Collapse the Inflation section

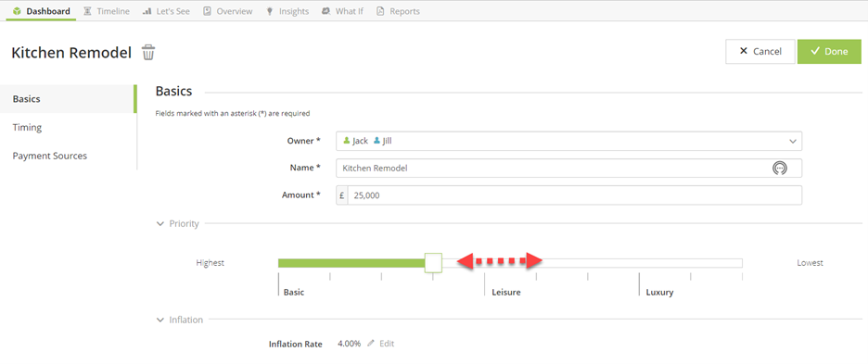click(x=160, y=320)
